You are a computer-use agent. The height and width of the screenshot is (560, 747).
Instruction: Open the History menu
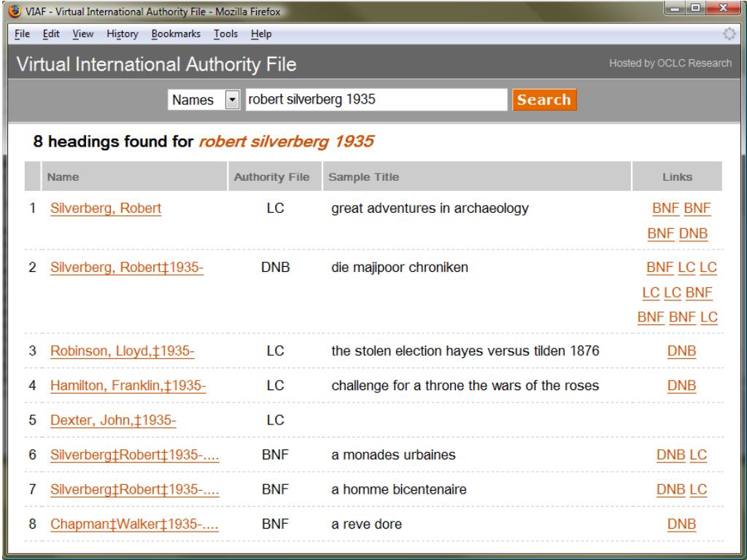[x=123, y=34]
